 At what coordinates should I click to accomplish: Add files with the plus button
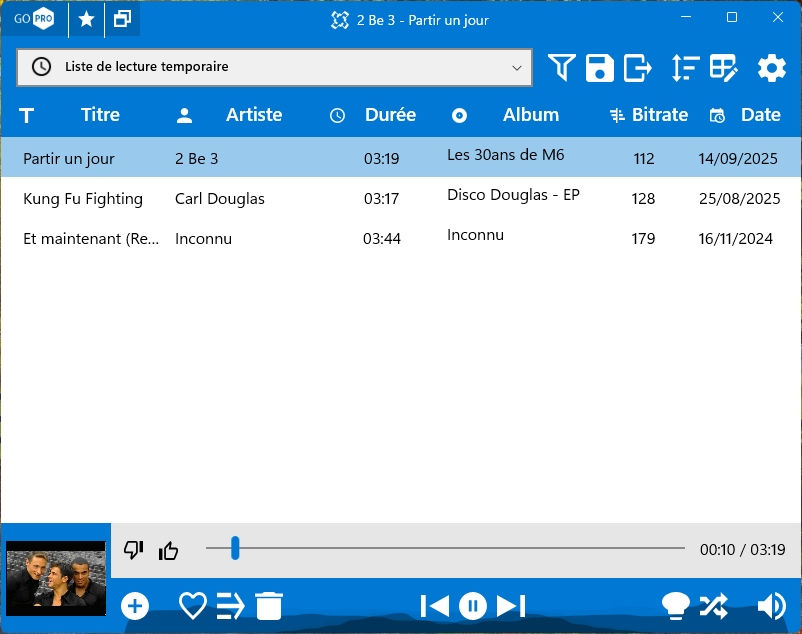pyautogui.click(x=135, y=606)
